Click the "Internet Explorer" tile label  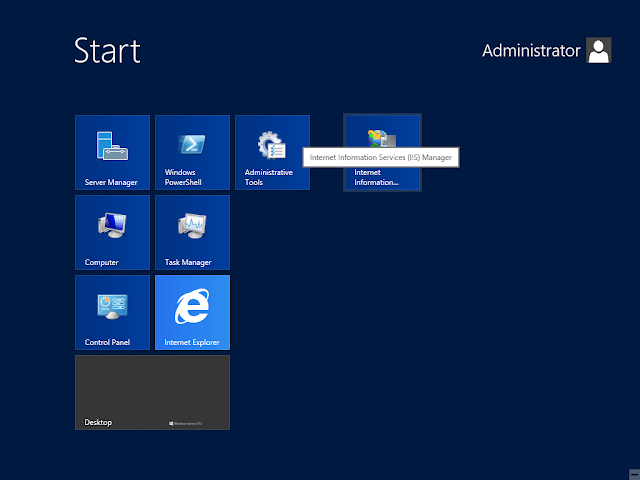pyautogui.click(x=193, y=343)
